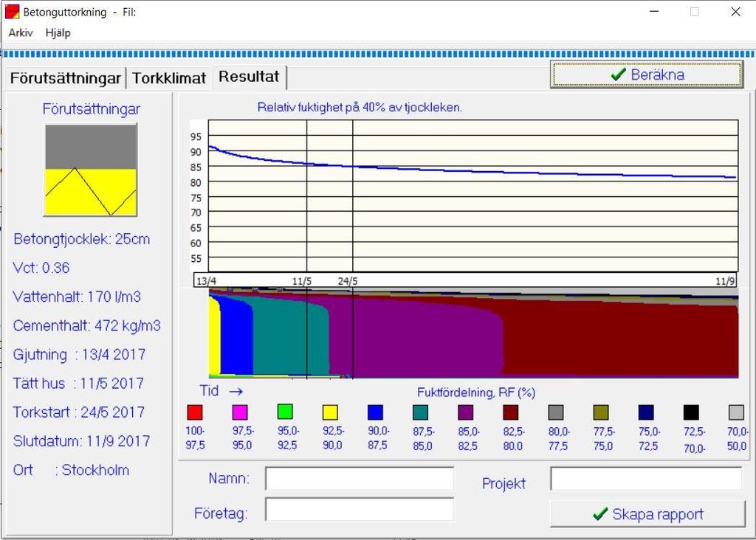The image size is (756, 540).
Task: Click the Vct: 0.36 text
Action: coord(41,268)
